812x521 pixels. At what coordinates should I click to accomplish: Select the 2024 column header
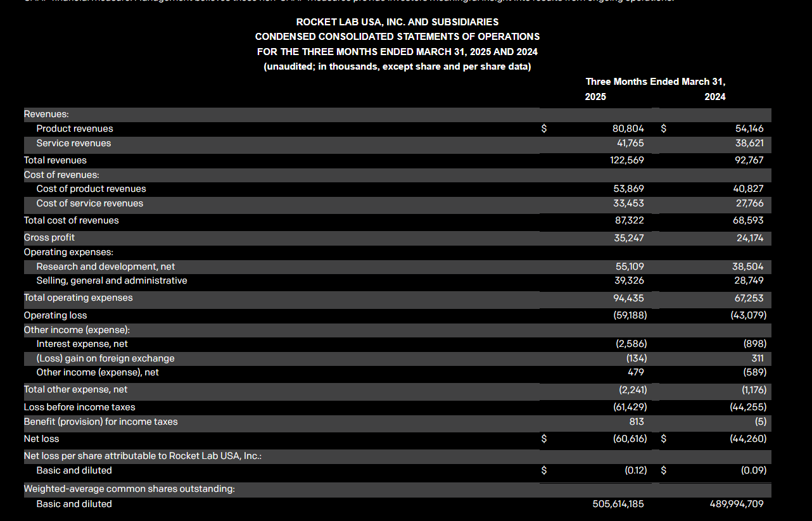coord(715,97)
